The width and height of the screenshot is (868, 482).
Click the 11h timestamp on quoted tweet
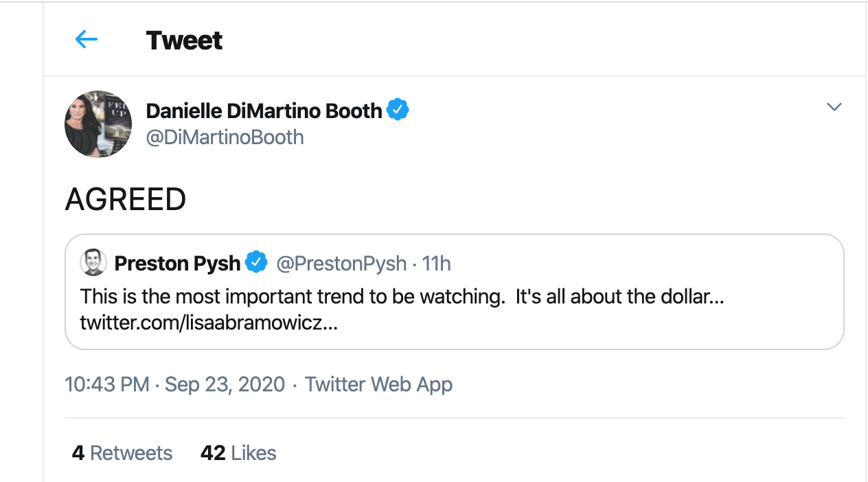436,263
